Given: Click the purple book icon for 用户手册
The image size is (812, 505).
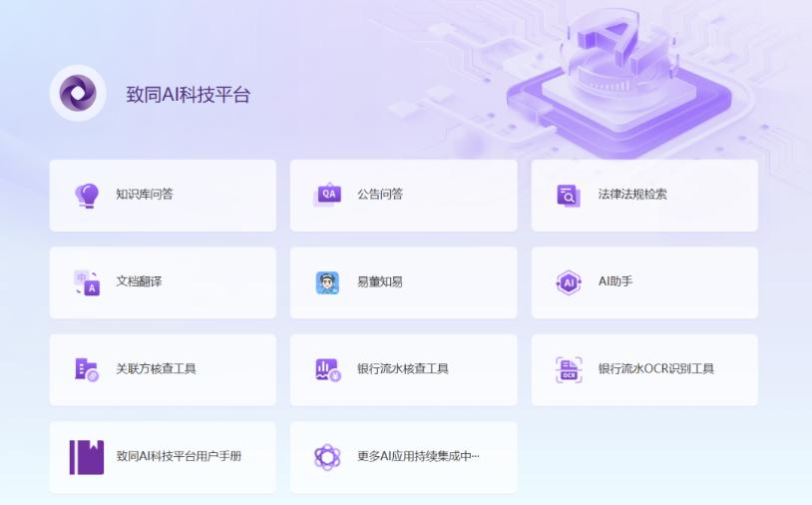Looking at the screenshot, I should pos(87,457).
